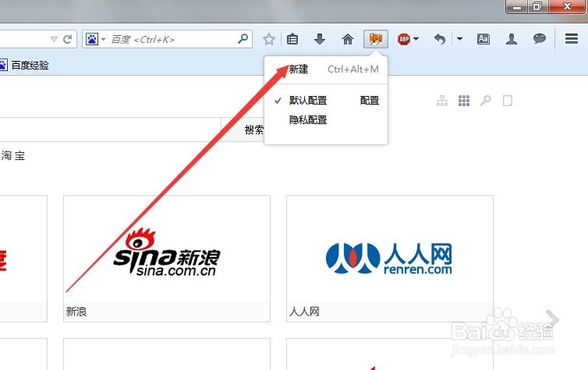
Task: Switch to grid tiles view icon
Action: (464, 101)
